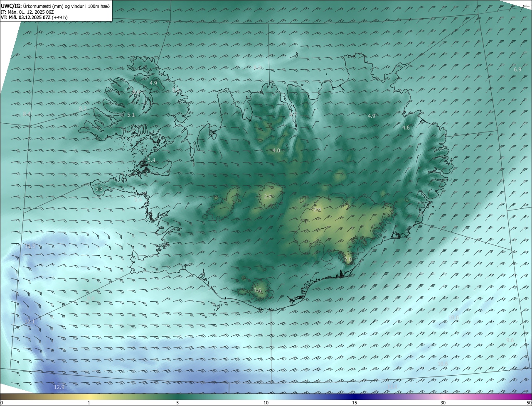Viewport: 532px width, 406px height.
Task: Click the 'VT: Mið. 03.12.2025 07Z (+49 h)' line
Action: 34,17
